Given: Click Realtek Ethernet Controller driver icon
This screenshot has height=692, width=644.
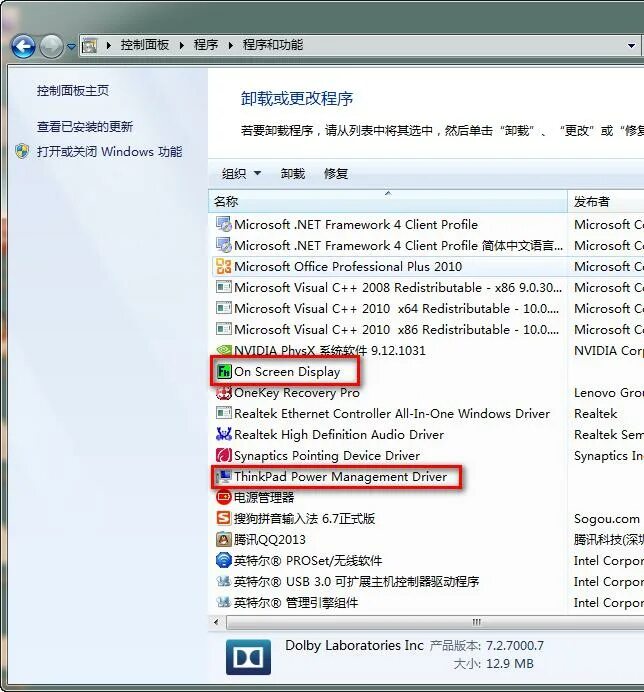Looking at the screenshot, I should pyautogui.click(x=224, y=414).
